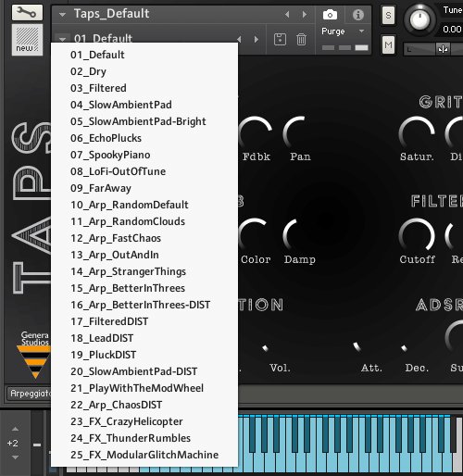Click the filter Cutoff knob
Viewport: 463px width, 476px height.
417,234
